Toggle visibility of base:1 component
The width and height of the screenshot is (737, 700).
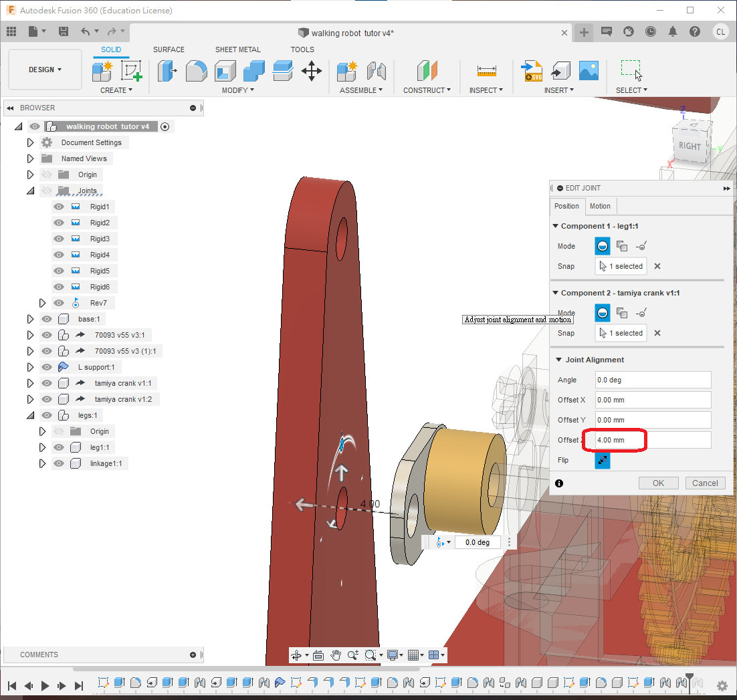(x=47, y=319)
